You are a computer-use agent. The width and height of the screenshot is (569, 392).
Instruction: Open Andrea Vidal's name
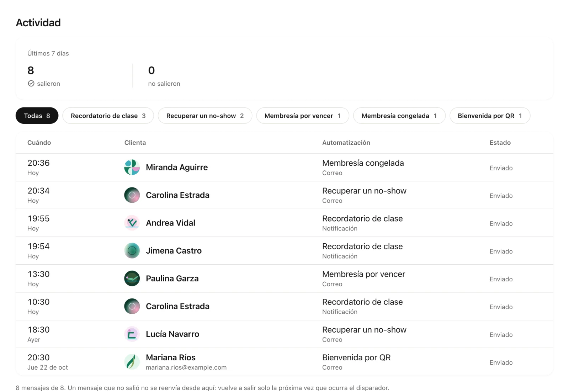(x=170, y=223)
